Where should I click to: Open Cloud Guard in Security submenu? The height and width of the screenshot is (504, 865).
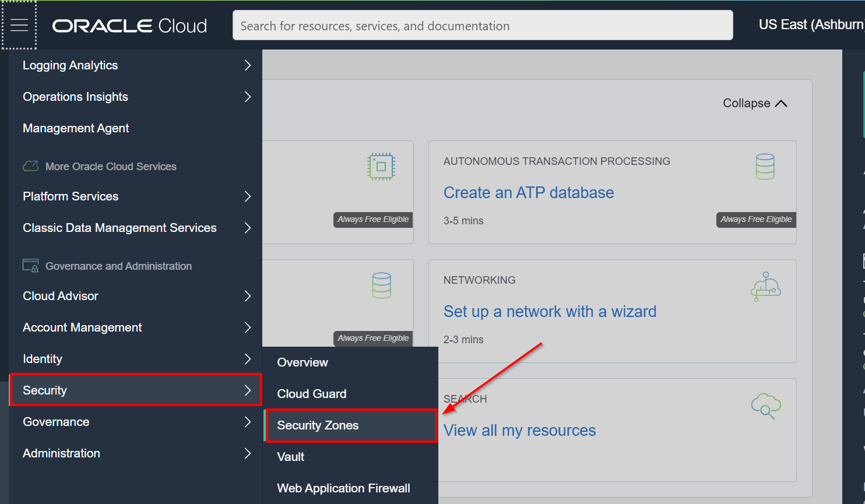click(x=312, y=394)
